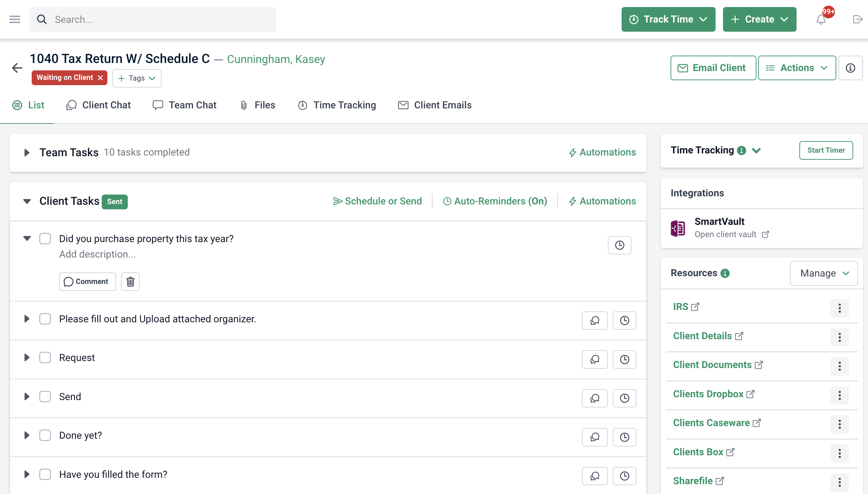Open clock icon for Done yet? task
This screenshot has height=494, width=868.
[624, 437]
